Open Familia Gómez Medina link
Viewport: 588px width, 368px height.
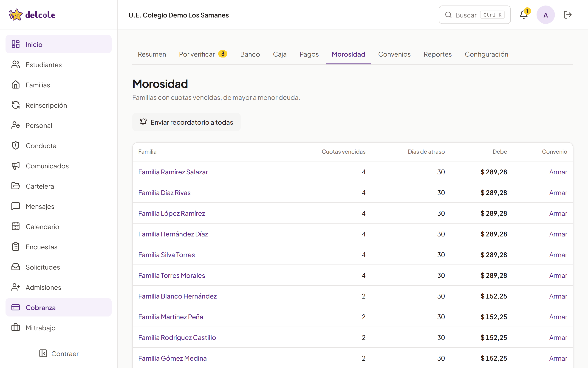(x=172, y=358)
